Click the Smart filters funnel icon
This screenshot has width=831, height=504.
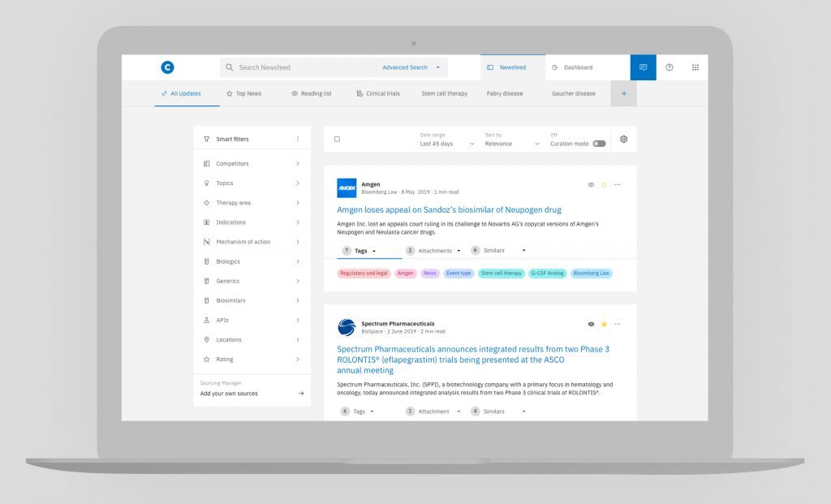point(207,139)
